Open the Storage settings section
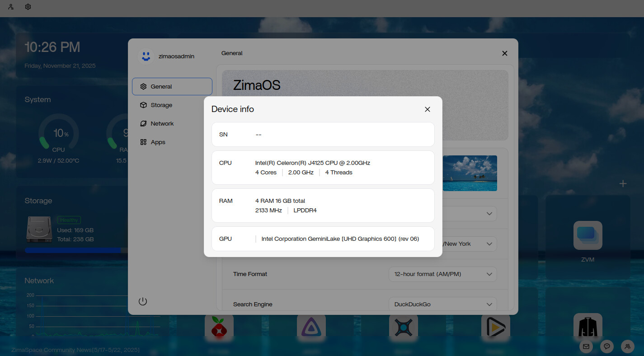This screenshot has width=644, height=356. point(161,105)
